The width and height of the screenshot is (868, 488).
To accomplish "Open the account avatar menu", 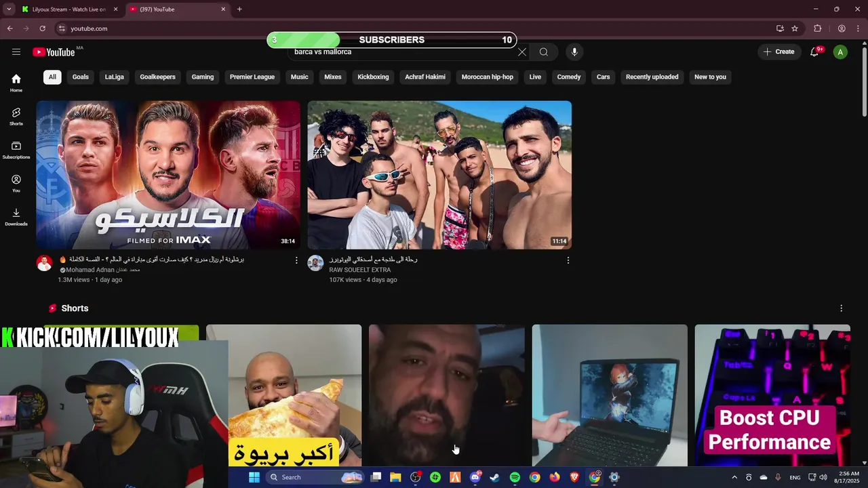I will 840,52.
